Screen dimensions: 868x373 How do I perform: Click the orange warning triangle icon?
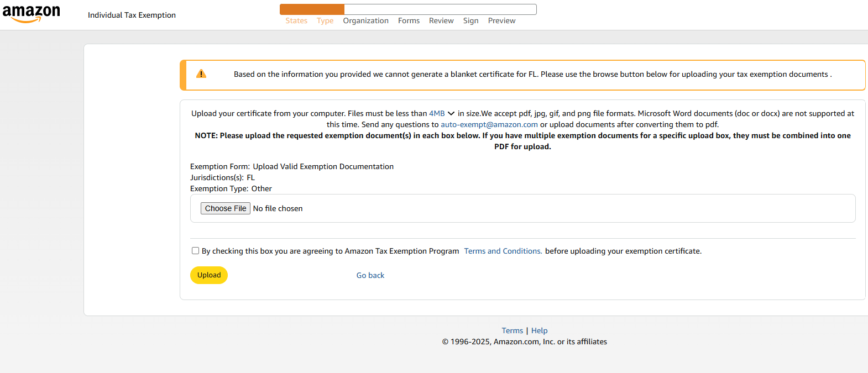click(201, 74)
